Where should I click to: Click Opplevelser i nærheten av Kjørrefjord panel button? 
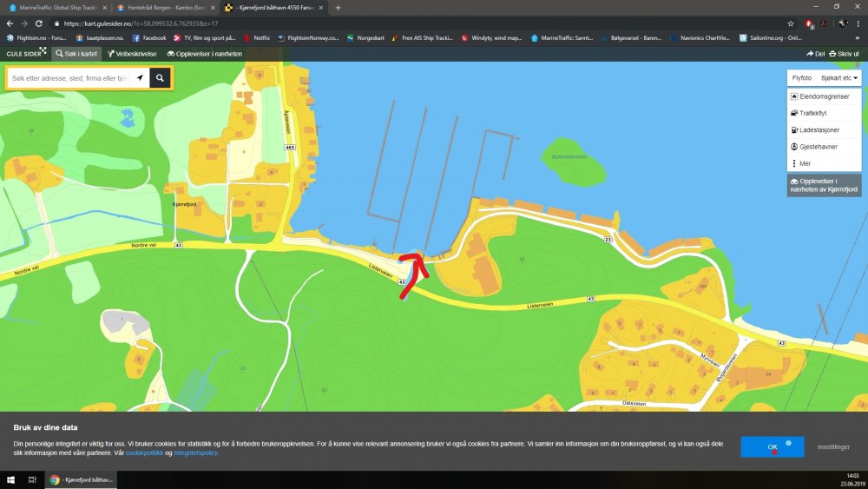point(825,185)
